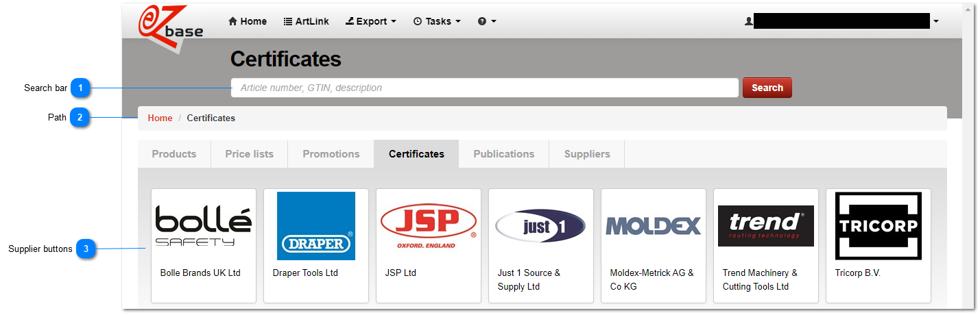Viewport: 980px width, 315px height.
Task: Click the page vertical scrollbar
Action: (968, 155)
